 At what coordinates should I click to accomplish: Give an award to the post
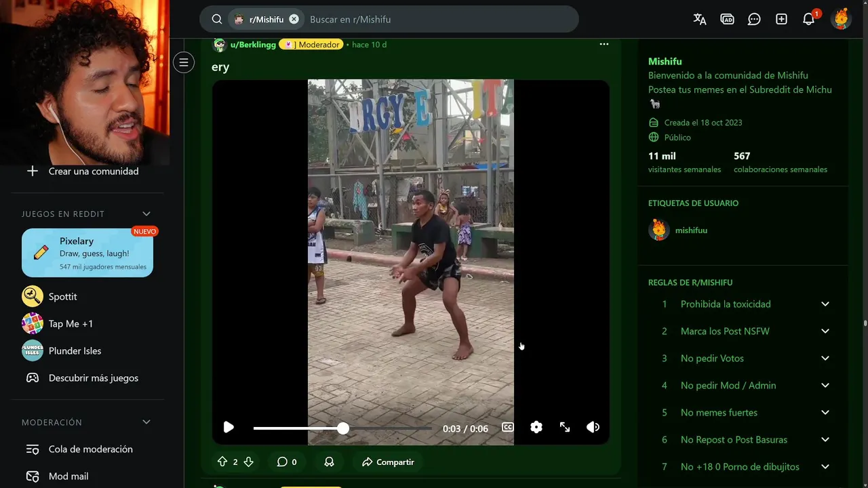coord(329,462)
